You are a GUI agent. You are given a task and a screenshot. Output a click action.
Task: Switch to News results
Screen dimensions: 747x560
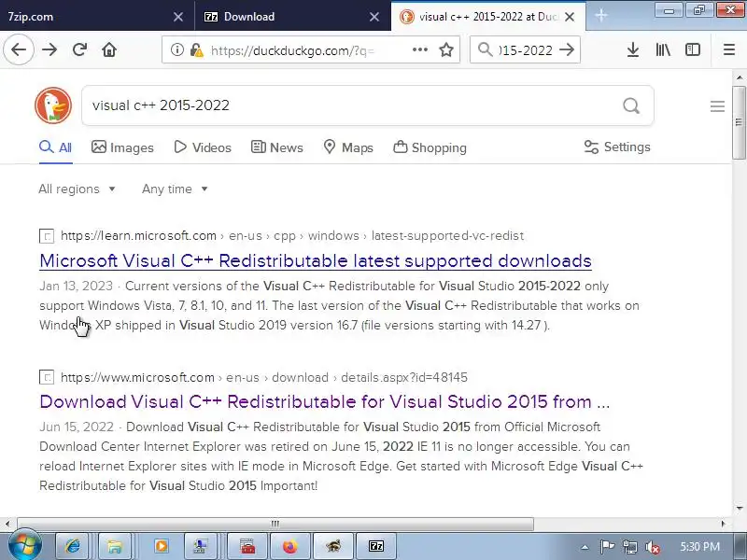[x=276, y=147]
